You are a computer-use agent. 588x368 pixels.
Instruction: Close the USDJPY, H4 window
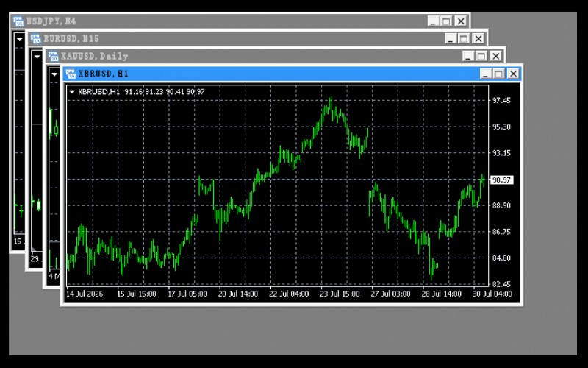click(461, 21)
